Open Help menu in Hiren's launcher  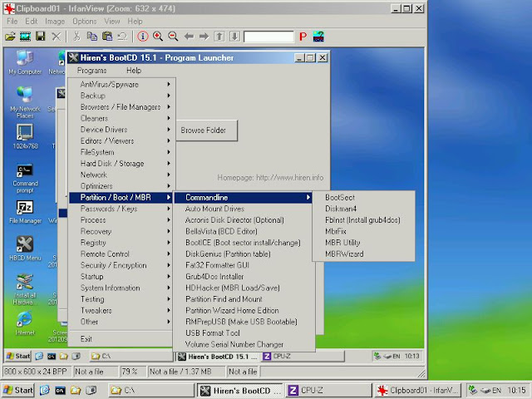point(134,71)
